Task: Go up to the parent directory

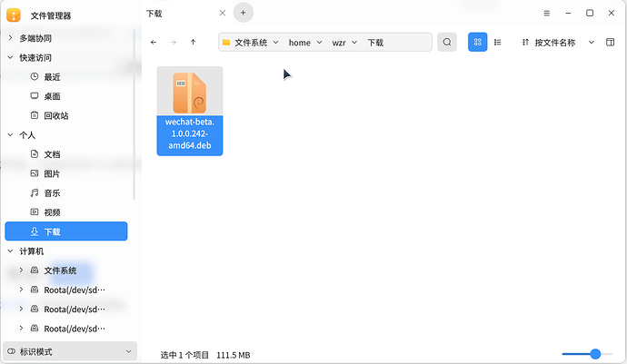Action: (194, 42)
